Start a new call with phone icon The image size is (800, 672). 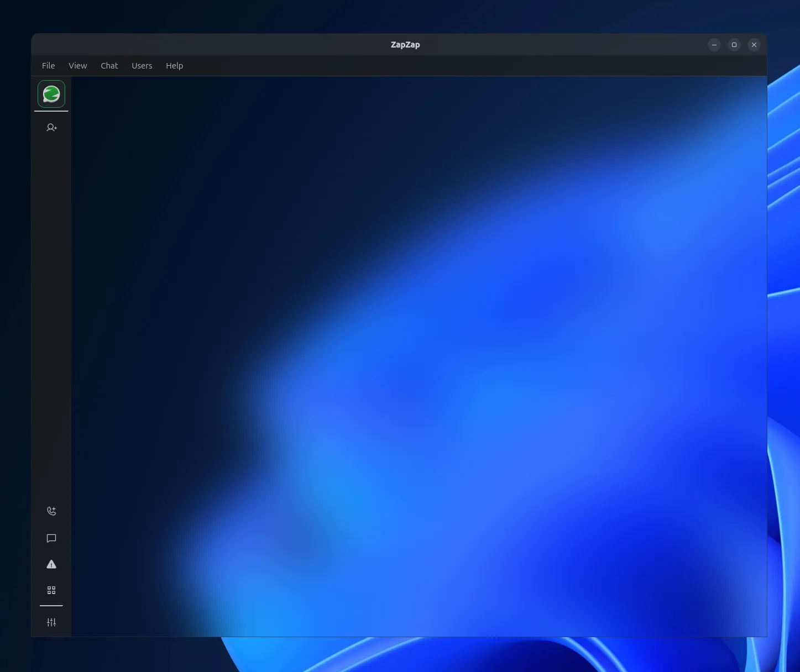(x=51, y=511)
